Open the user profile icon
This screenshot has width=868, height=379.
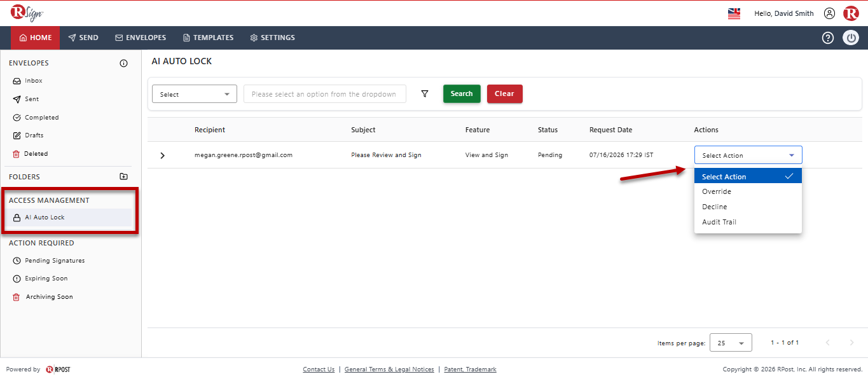[829, 13]
